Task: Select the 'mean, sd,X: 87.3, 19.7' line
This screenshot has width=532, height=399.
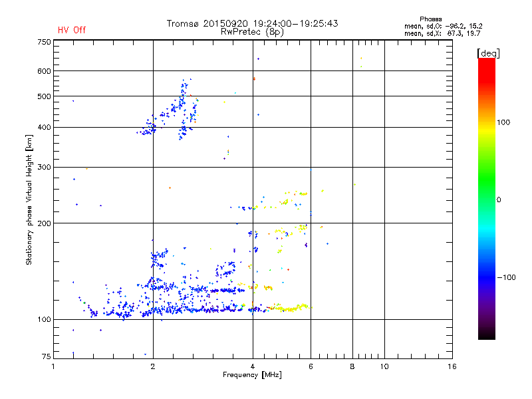Action: coord(442,33)
